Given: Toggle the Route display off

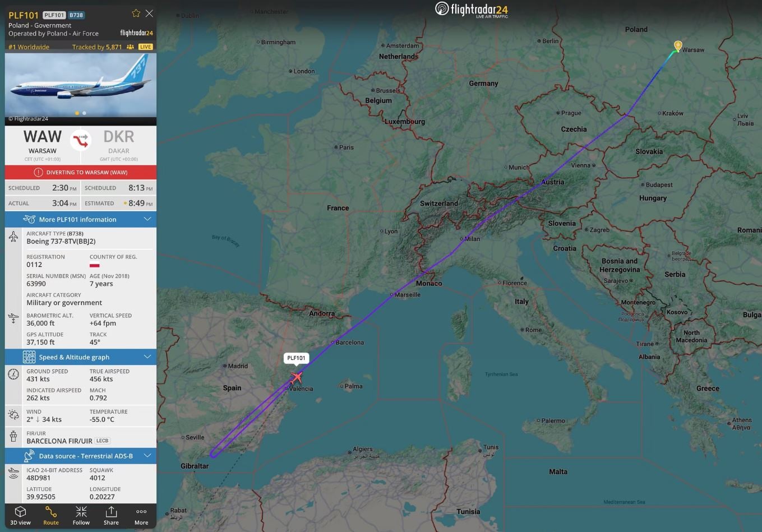Looking at the screenshot, I should pos(51,515).
